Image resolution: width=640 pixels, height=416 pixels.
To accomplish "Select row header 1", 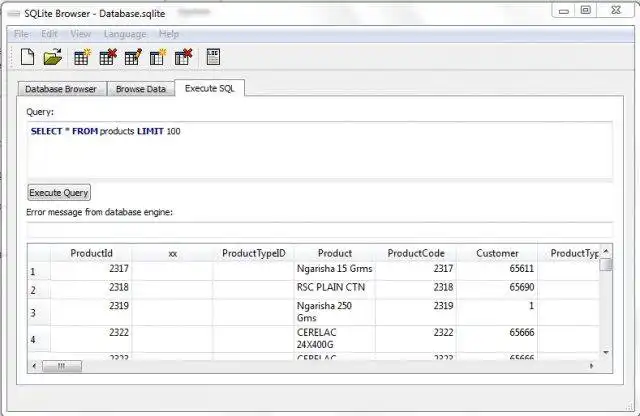I will 39,271.
